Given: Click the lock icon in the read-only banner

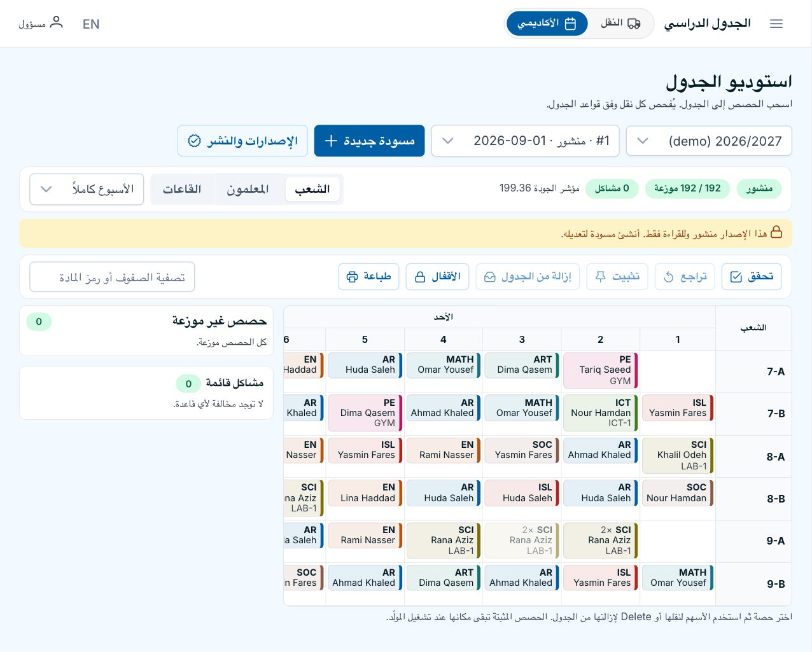Looking at the screenshot, I should [776, 232].
